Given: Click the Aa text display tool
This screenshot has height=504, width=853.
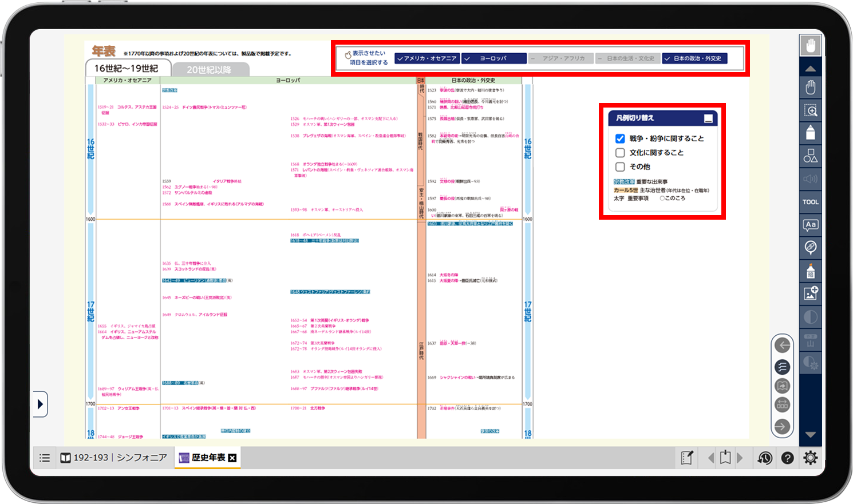Looking at the screenshot, I should (x=810, y=225).
